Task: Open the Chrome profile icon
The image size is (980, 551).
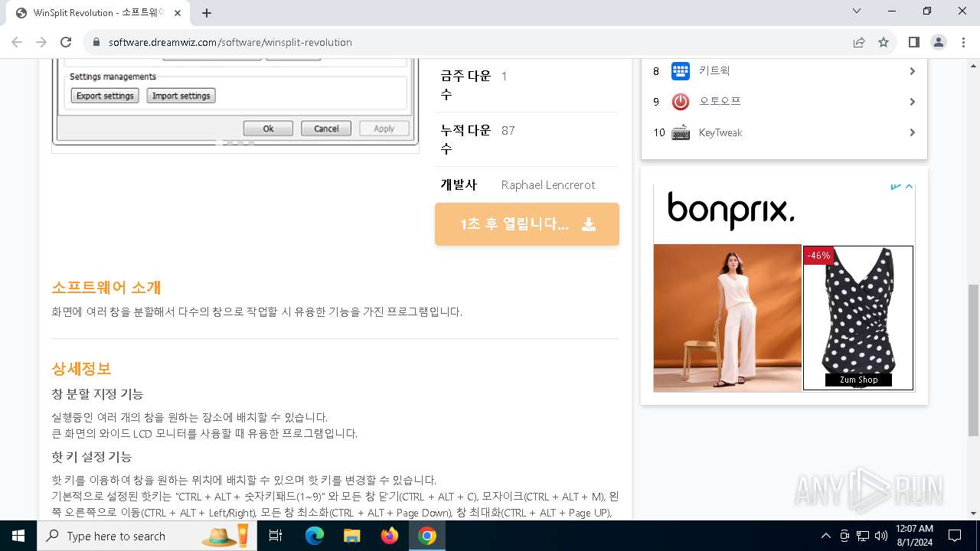Action: click(x=938, y=42)
